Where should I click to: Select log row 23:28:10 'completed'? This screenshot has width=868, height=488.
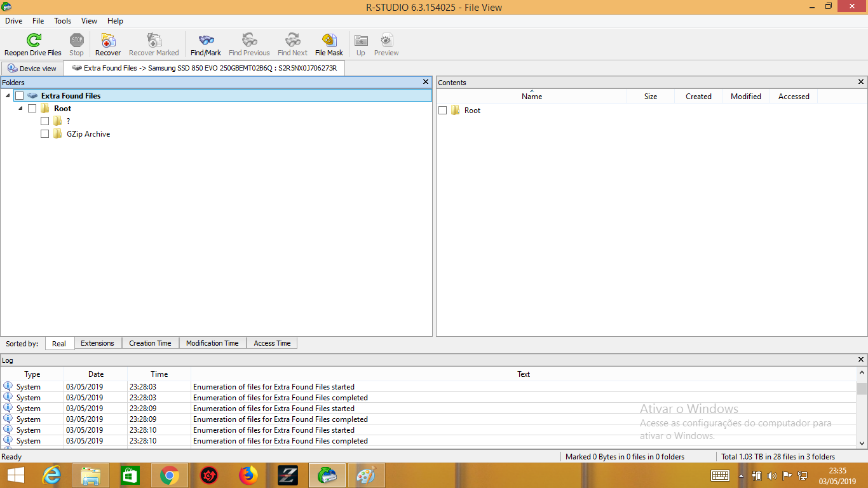coord(428,441)
